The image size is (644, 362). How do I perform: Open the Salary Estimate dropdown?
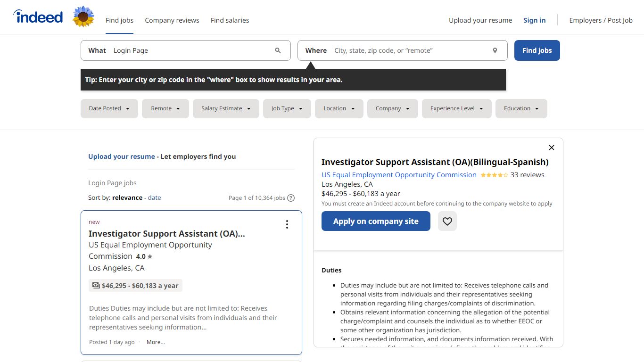tap(226, 108)
